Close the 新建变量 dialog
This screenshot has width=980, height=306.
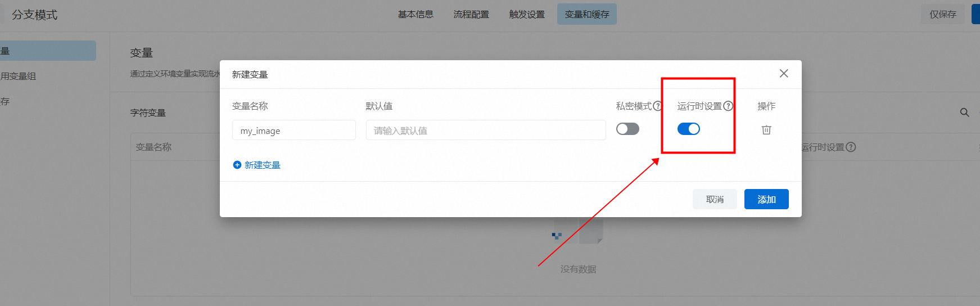(784, 73)
